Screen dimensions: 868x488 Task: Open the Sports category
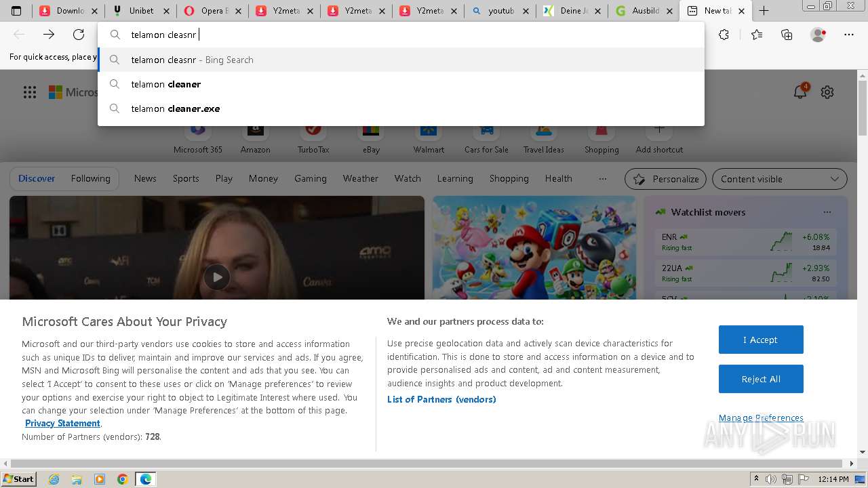tap(186, 179)
